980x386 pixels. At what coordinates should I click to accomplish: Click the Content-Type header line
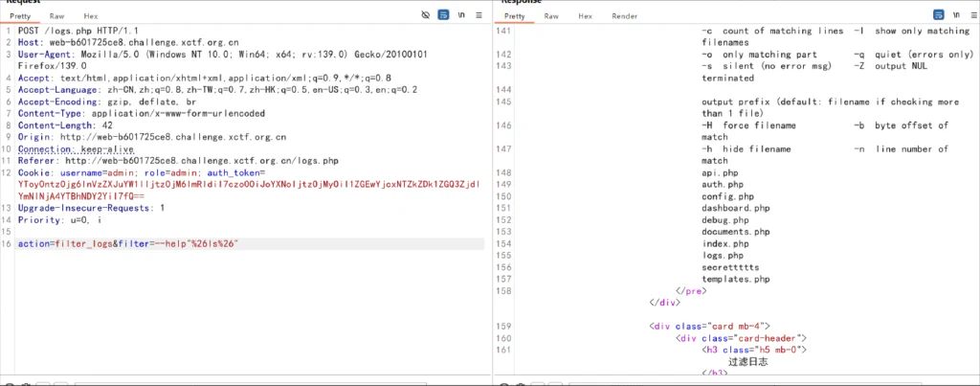[x=142, y=113]
